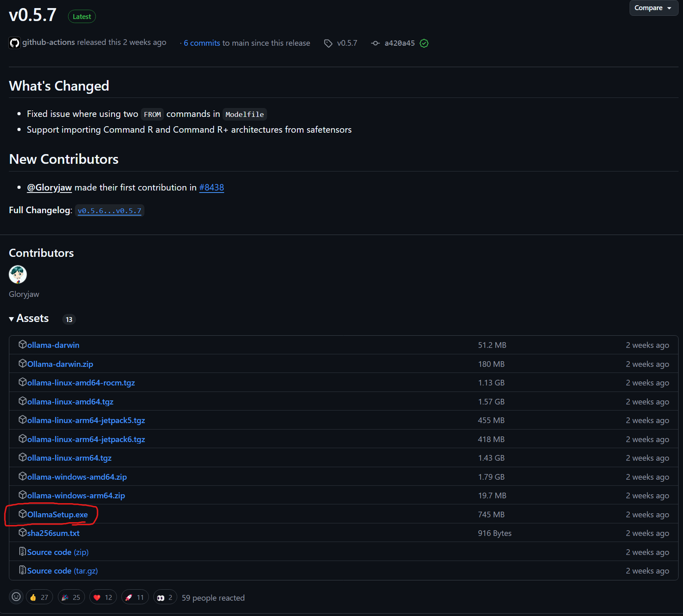Collapse the Assets section triangle
The image size is (683, 616).
click(x=11, y=319)
